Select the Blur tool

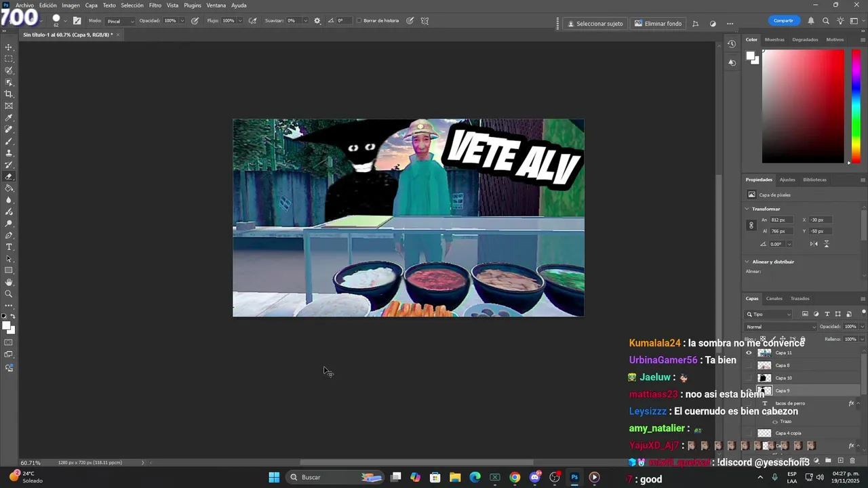pyautogui.click(x=9, y=200)
